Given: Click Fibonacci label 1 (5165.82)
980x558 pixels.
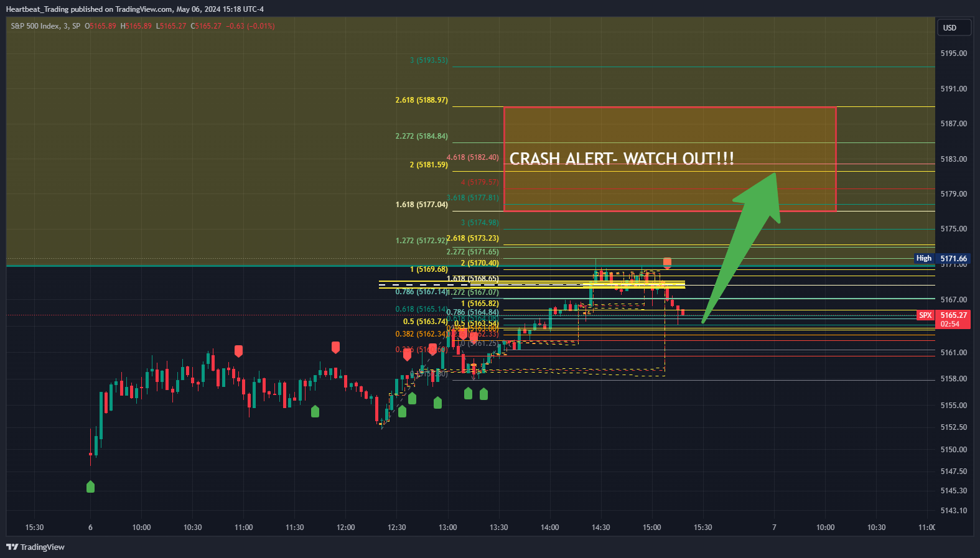Looking at the screenshot, I should click(480, 304).
